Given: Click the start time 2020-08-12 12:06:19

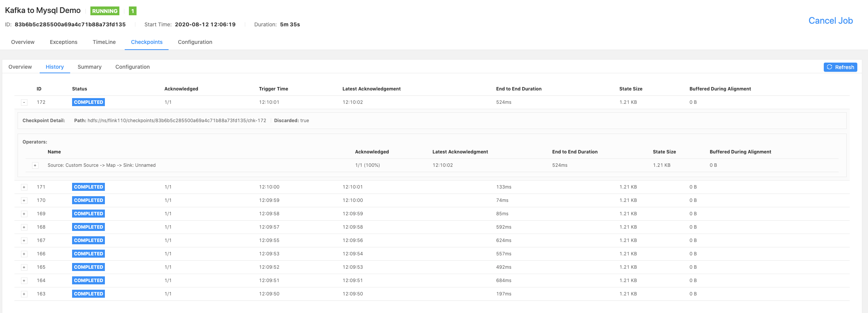Looking at the screenshot, I should click(x=205, y=24).
